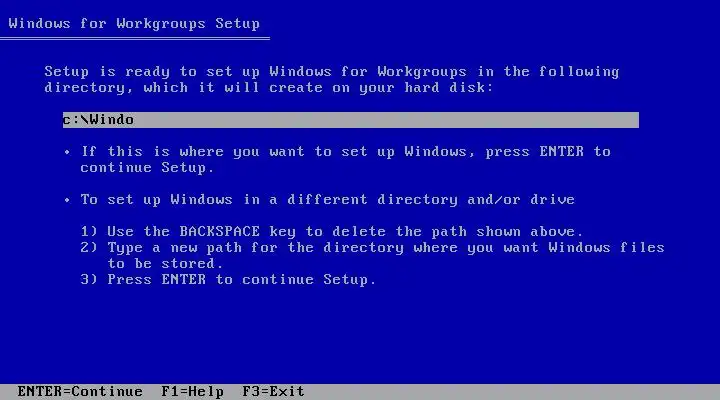Image resolution: width=720 pixels, height=400 pixels.
Task: Click 'different directory and/or drive' text
Action: pyautogui.click(x=431, y=200)
